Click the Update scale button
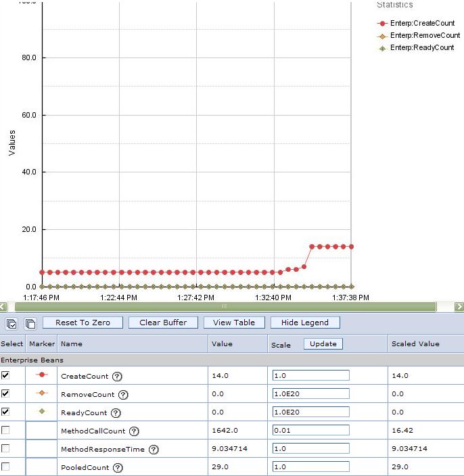This screenshot has width=464, height=476. point(323,343)
